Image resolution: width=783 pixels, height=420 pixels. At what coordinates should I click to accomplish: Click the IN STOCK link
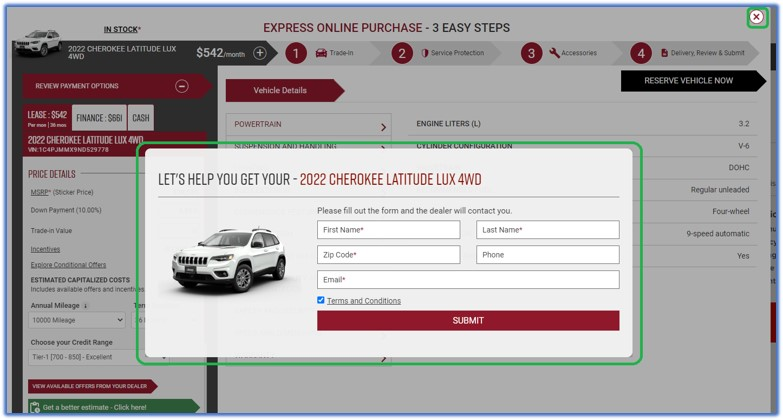tap(122, 29)
